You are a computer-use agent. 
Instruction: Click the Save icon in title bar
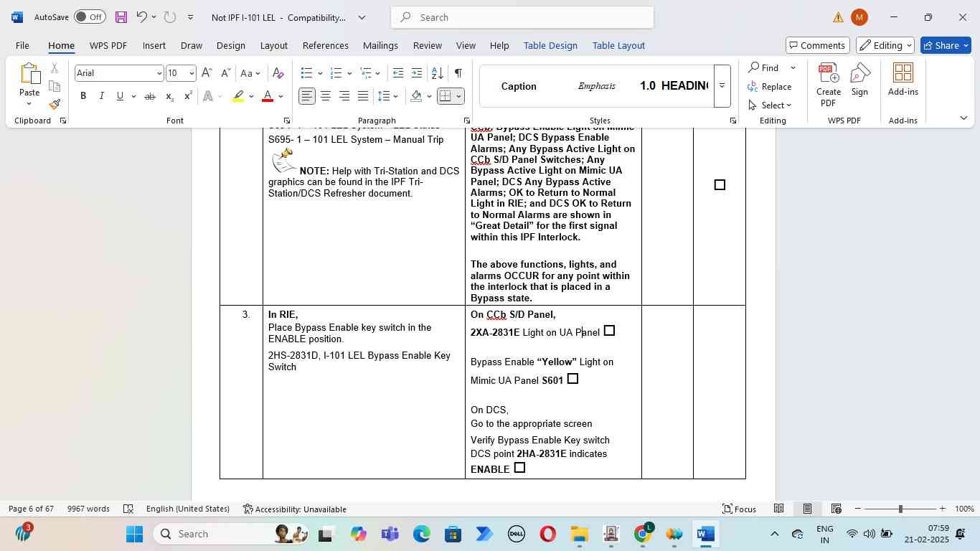(121, 17)
